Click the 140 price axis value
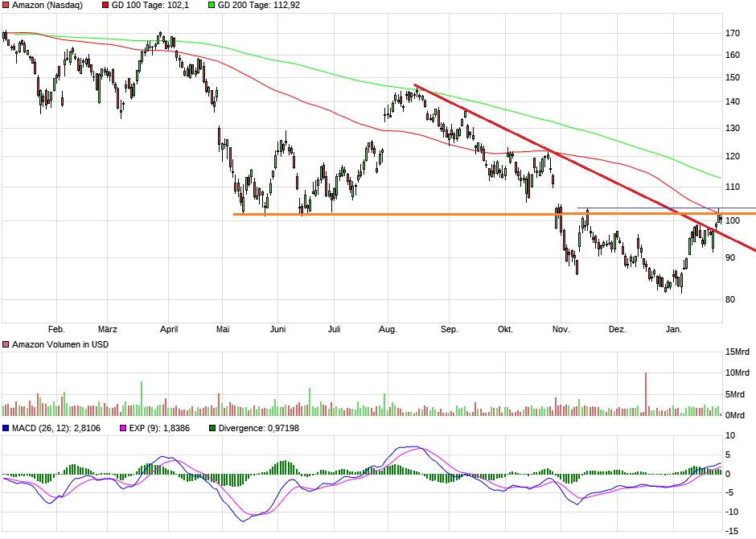The height and width of the screenshot is (539, 756). 733,101
